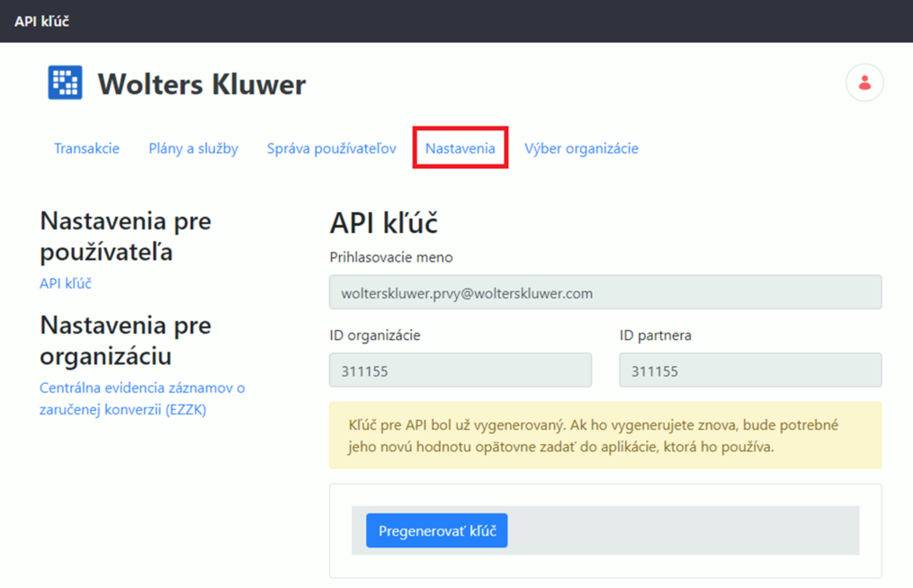
Task: Focus the ID partnera field
Action: coord(749,370)
